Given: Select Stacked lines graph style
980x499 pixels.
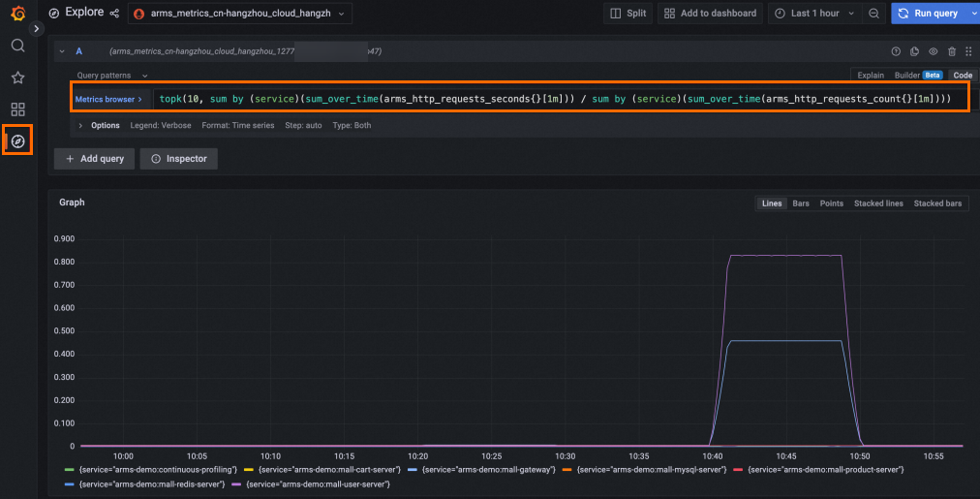Looking at the screenshot, I should point(878,203).
